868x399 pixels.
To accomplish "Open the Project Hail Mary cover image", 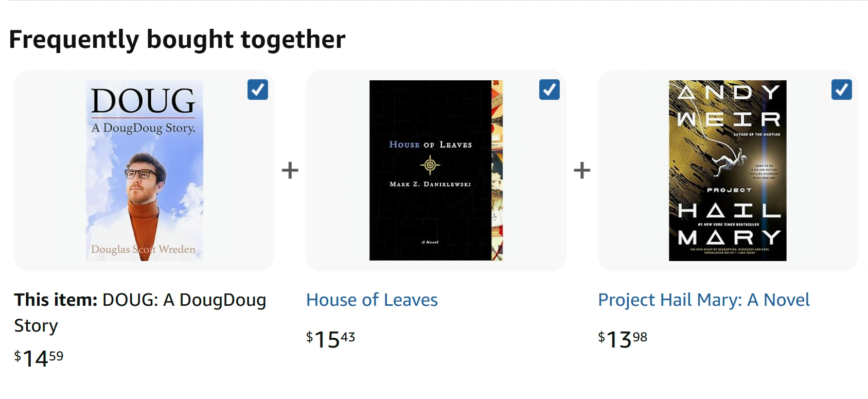I will pyautogui.click(x=727, y=170).
